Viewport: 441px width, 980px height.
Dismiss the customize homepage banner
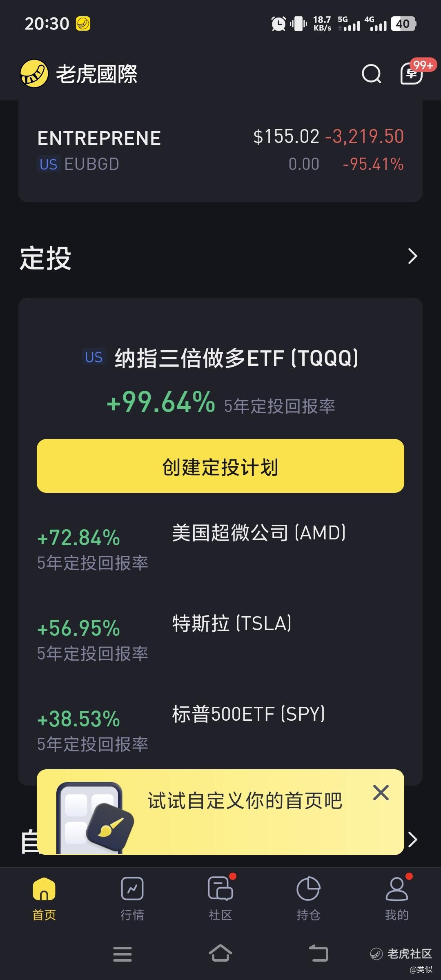[x=381, y=793]
